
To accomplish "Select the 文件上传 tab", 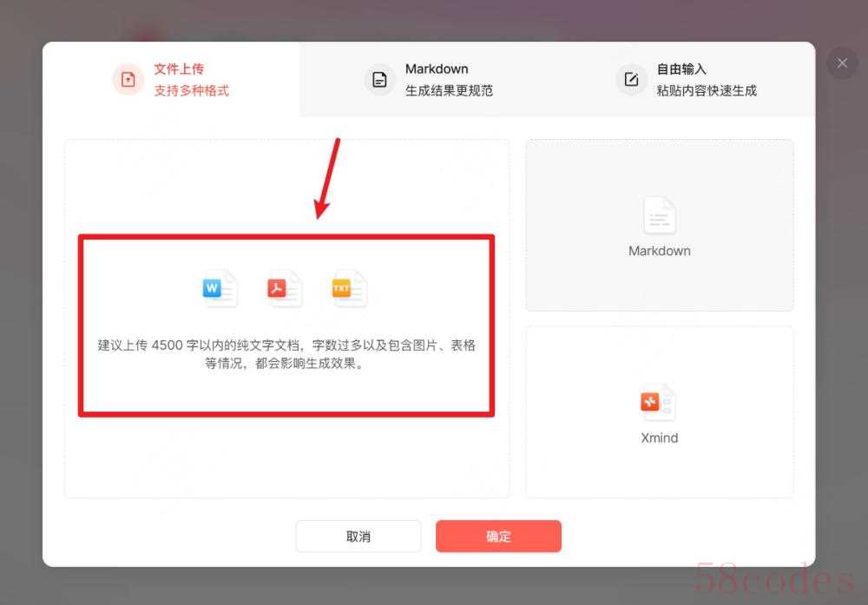I will pos(172,80).
